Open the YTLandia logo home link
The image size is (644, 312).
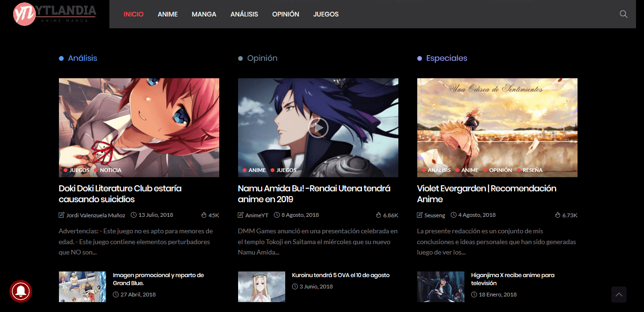(x=55, y=14)
